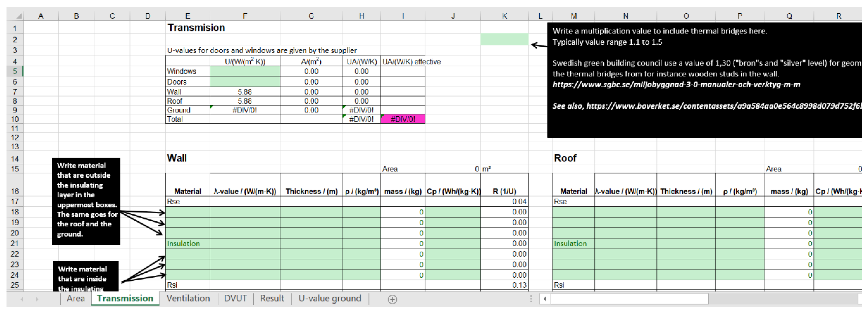Select the Doors U-value green input cell

click(245, 82)
